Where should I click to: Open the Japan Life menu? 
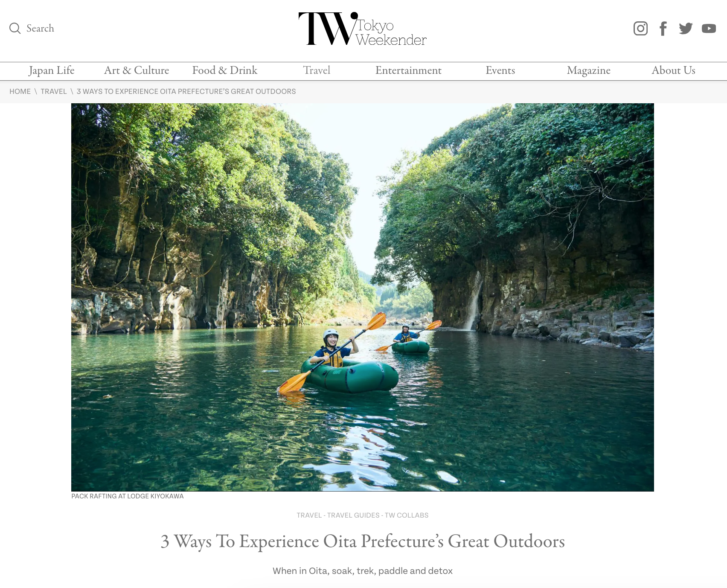pos(52,70)
